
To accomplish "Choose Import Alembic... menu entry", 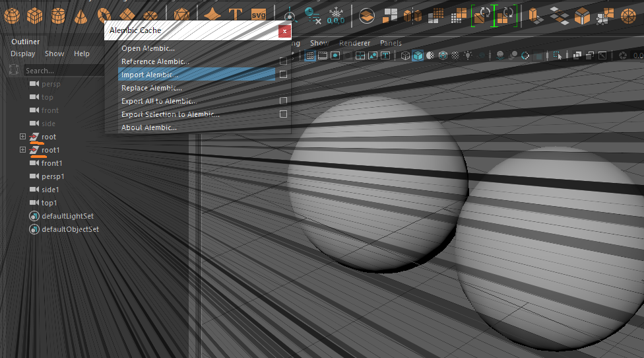I will [x=197, y=75].
